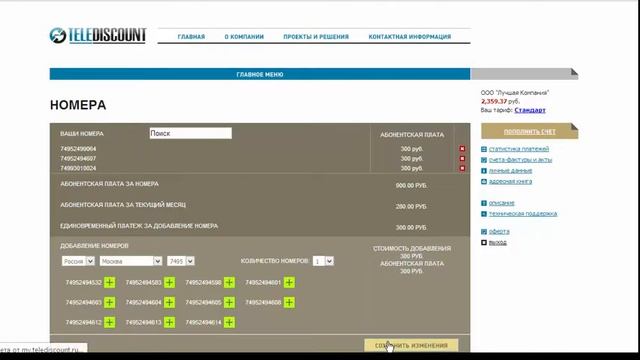Add number 74952494532 with plus icon

tap(109, 282)
